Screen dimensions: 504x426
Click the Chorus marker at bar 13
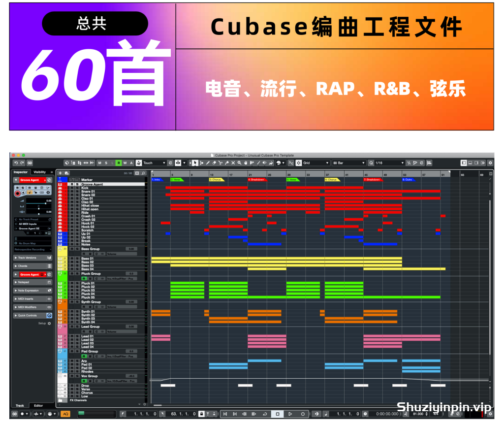coord(217,180)
